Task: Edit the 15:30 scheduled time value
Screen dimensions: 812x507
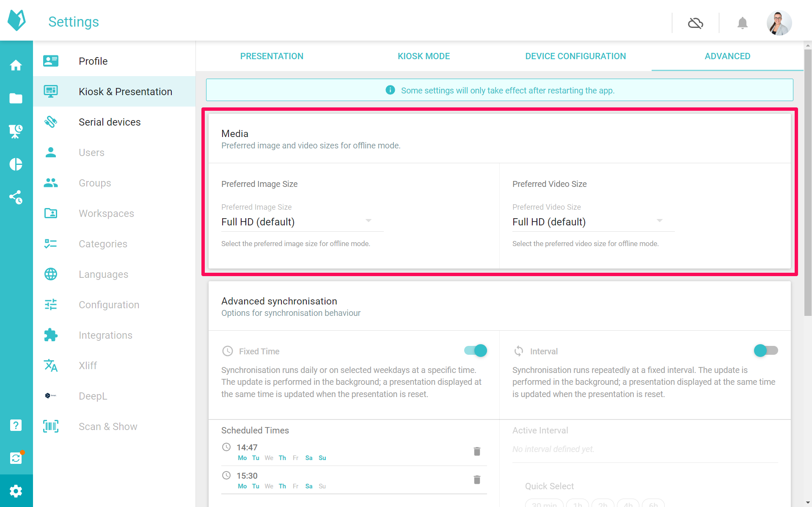Action: pos(247,476)
